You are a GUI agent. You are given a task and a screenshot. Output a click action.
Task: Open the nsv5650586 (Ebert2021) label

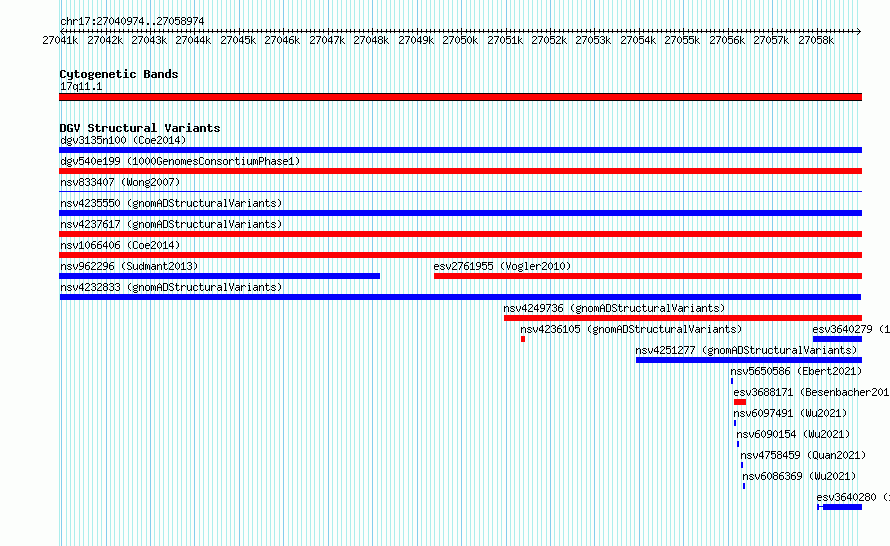(796, 371)
